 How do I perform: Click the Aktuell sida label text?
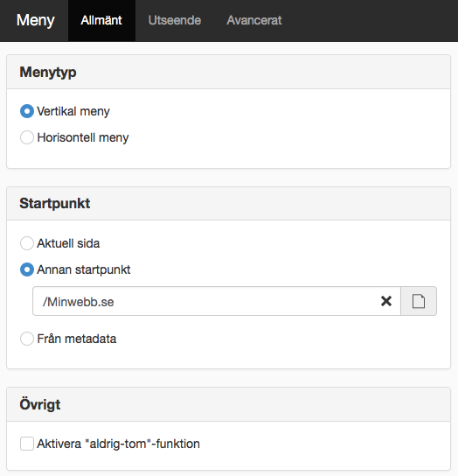point(68,243)
